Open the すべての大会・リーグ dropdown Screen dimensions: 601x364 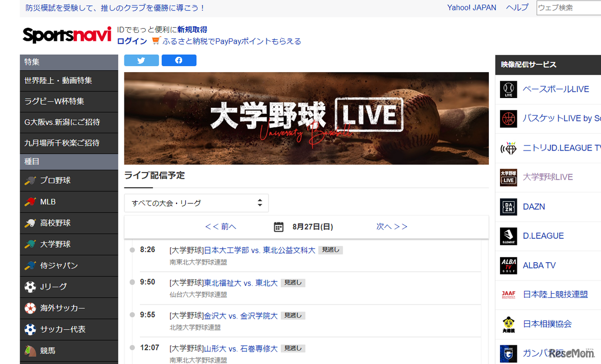[196, 203]
